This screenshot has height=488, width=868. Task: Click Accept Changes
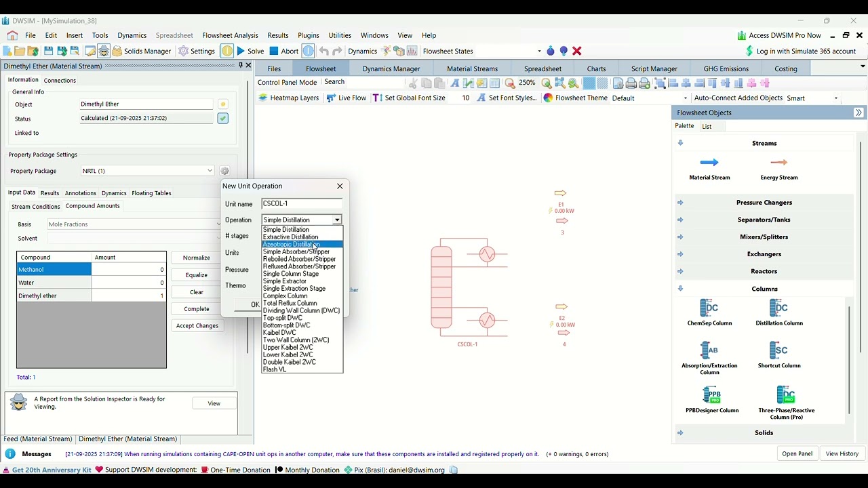(x=197, y=326)
